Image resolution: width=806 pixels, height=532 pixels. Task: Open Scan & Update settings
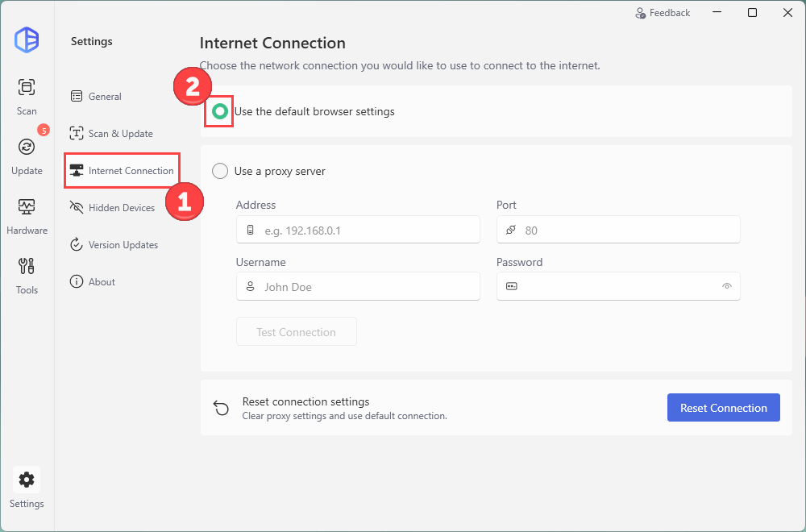tap(120, 134)
